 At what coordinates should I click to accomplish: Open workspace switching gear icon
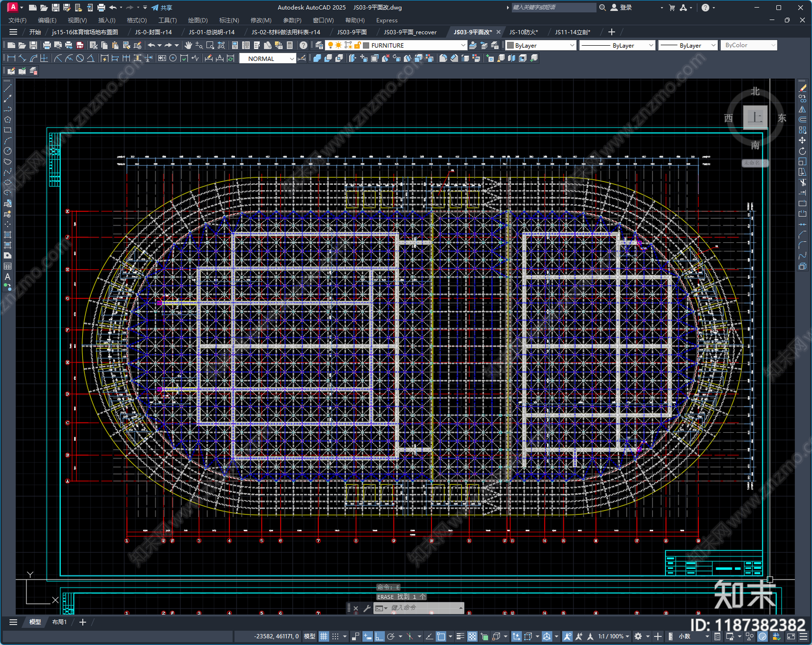click(638, 636)
